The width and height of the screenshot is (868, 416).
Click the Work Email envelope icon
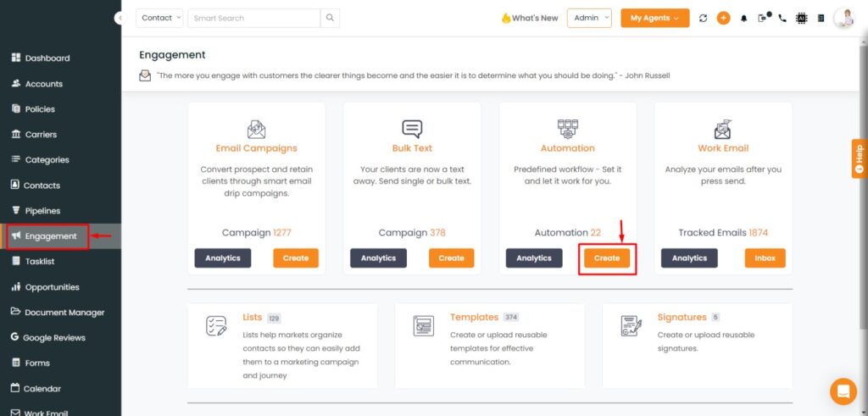[723, 129]
